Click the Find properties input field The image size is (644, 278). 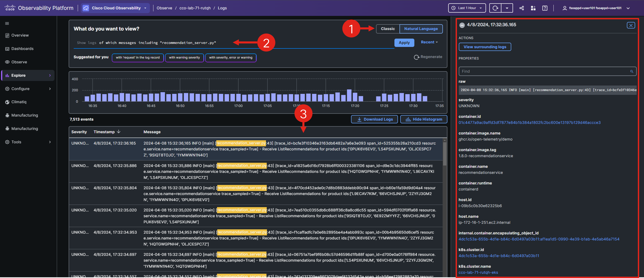[x=543, y=72]
